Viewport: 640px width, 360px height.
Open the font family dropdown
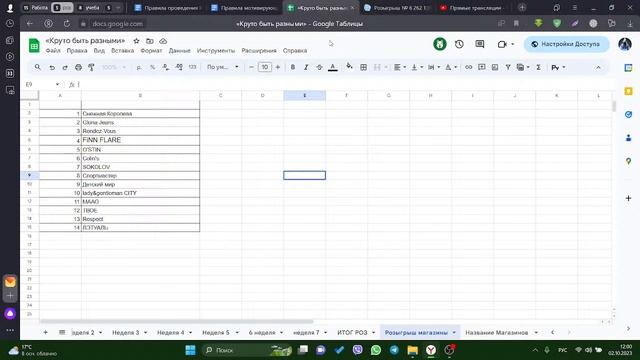point(222,67)
